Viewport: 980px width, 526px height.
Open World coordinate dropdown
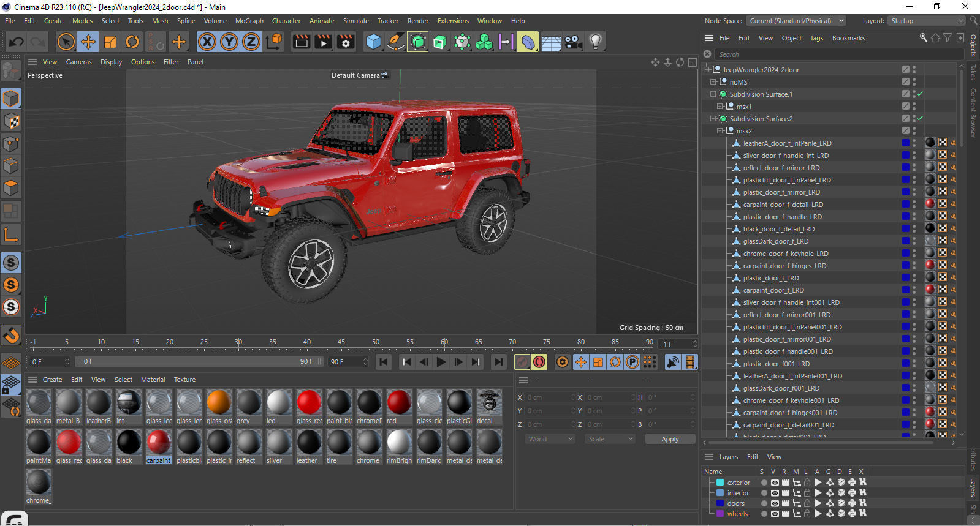point(550,439)
